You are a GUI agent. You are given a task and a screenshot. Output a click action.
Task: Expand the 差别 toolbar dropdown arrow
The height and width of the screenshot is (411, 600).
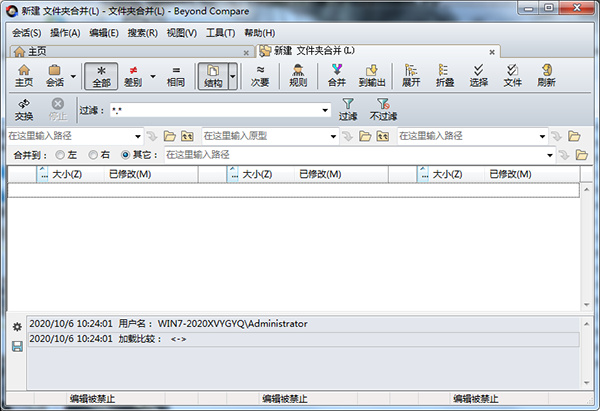153,76
